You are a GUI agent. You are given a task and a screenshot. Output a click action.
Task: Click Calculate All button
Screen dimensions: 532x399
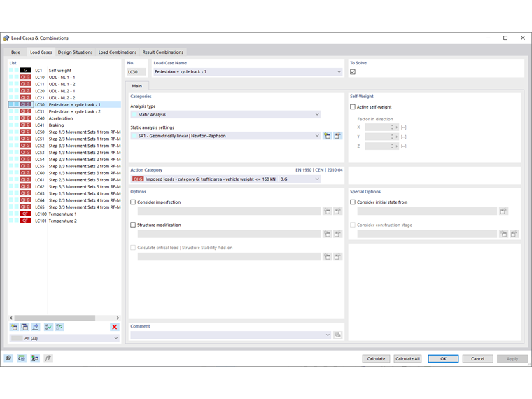(407, 358)
